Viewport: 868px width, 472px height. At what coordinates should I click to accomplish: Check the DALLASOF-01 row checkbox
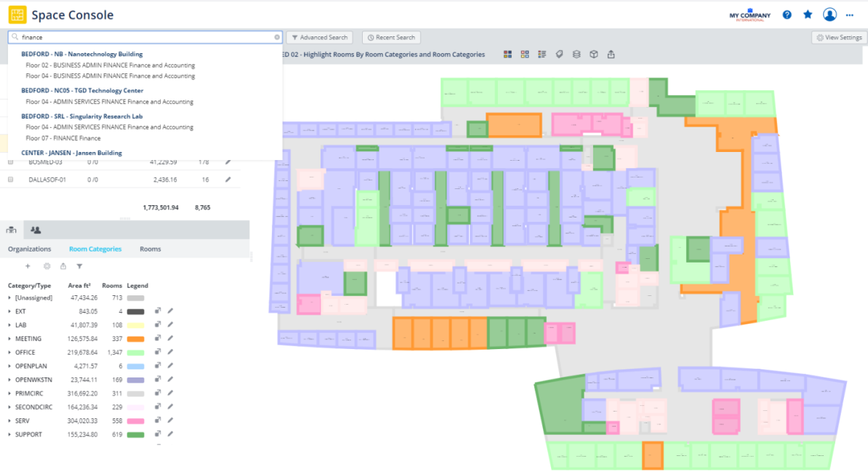10,180
